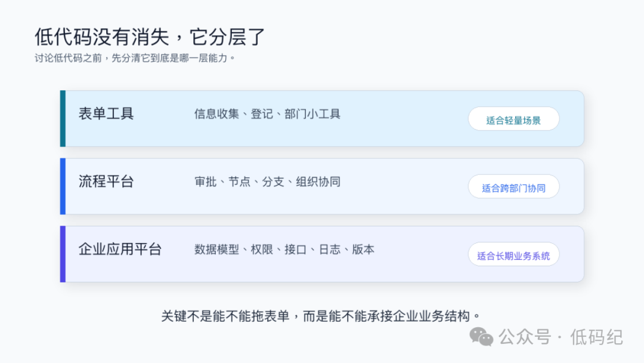Click the teal accent bar of 表单工具 card

(63, 118)
